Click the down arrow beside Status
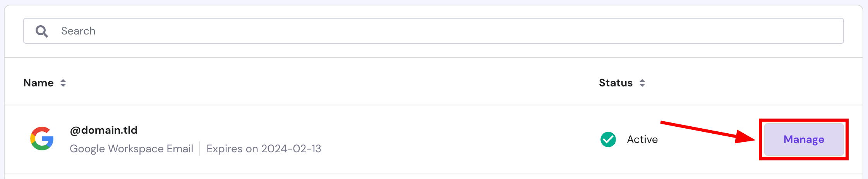This screenshot has width=868, height=179. pyautogui.click(x=642, y=85)
